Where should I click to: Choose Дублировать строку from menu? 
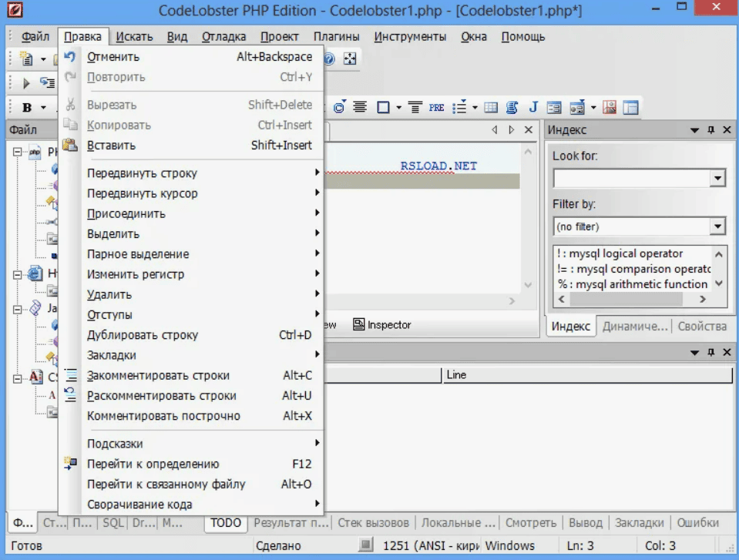tap(191, 335)
